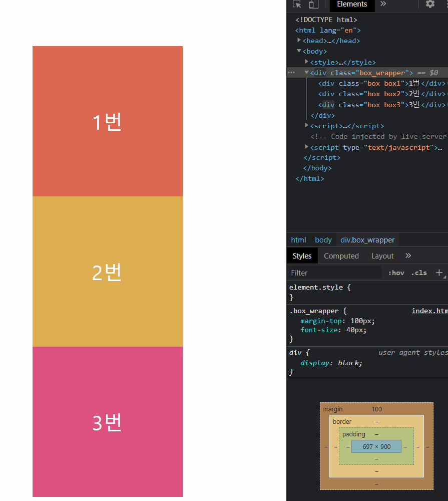
Task: Select the html lang="en" row
Action: pyautogui.click(x=328, y=31)
